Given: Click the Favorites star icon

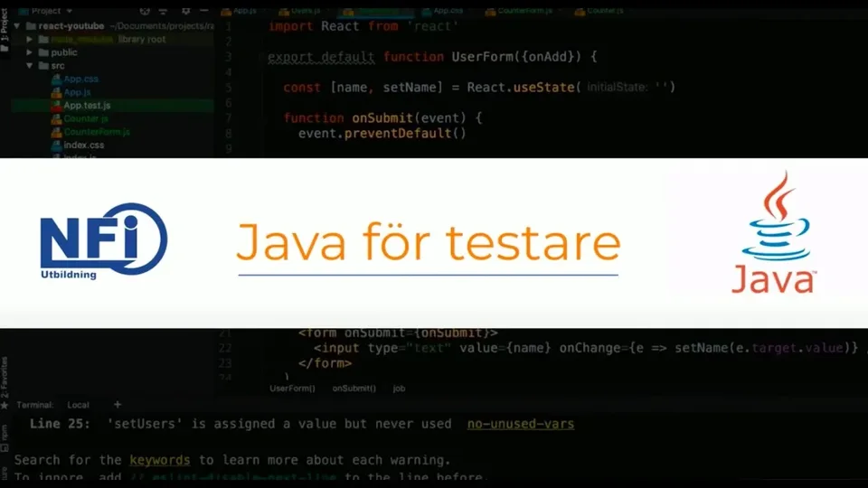Looking at the screenshot, I should (5, 406).
